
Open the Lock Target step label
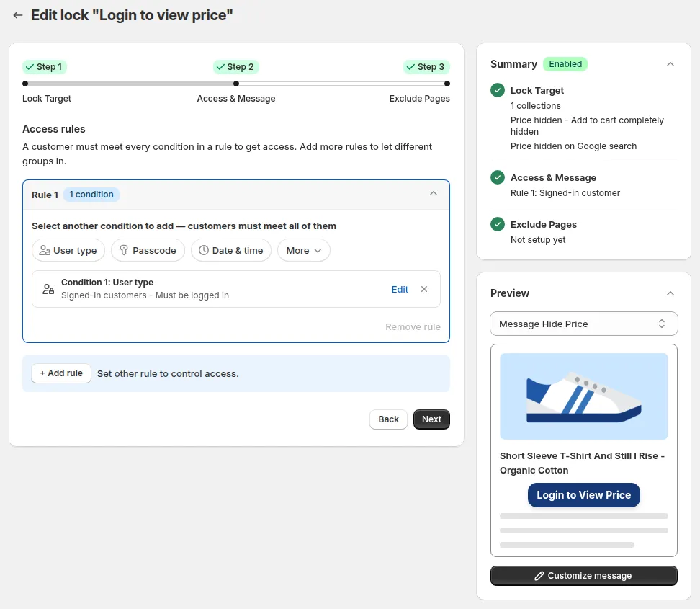point(46,98)
